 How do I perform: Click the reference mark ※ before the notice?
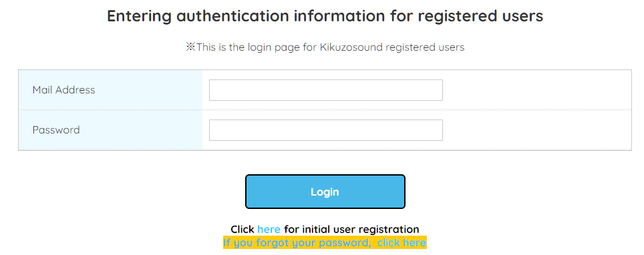190,47
